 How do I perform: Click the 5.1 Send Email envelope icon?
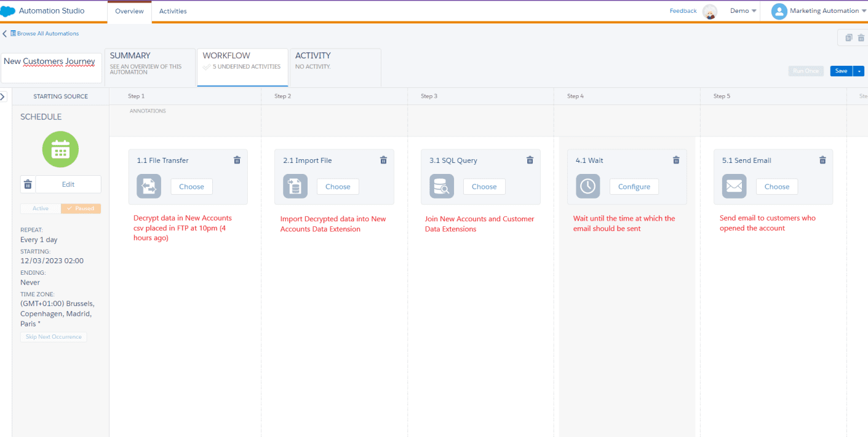[x=734, y=187]
